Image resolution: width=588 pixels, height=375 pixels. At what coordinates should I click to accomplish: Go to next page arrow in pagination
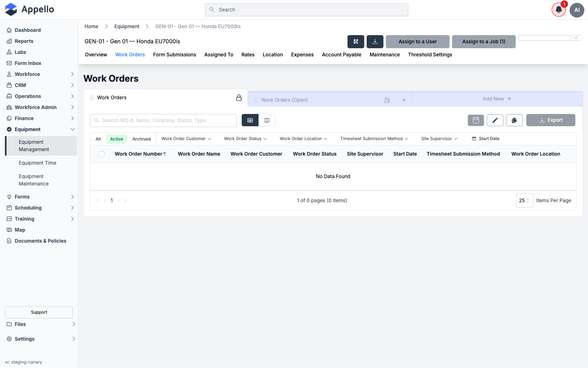(x=118, y=201)
